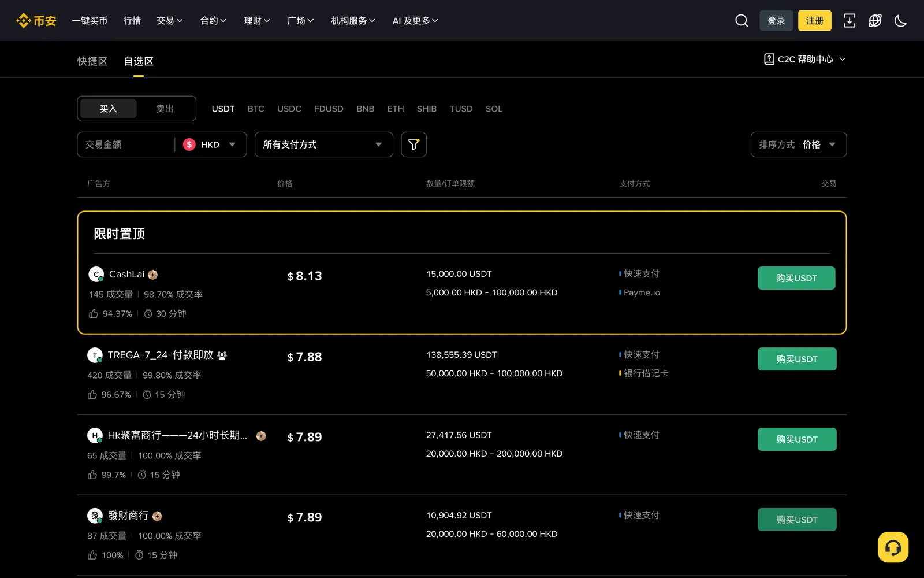The width and height of the screenshot is (924, 578).
Task: Click TREGA-7_24 thumbs-up rating icon
Action: (92, 394)
